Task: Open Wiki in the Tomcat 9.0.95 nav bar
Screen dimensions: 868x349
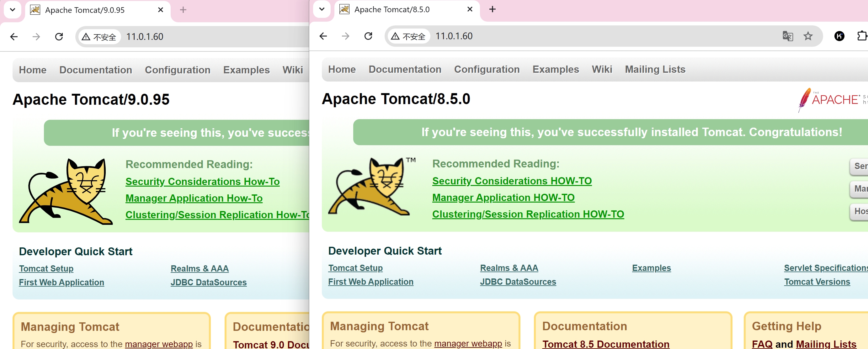Action: [x=293, y=70]
